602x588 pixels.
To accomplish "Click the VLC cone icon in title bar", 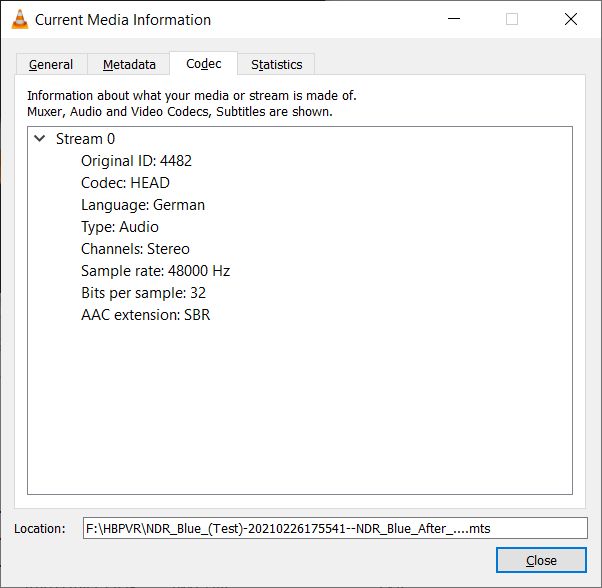I will [19, 19].
